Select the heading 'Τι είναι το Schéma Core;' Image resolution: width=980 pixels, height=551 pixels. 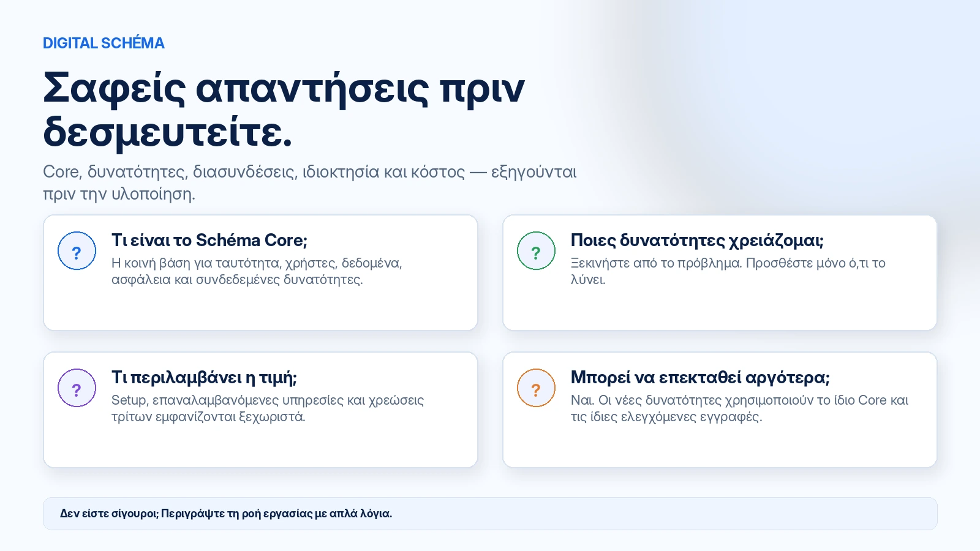209,240
